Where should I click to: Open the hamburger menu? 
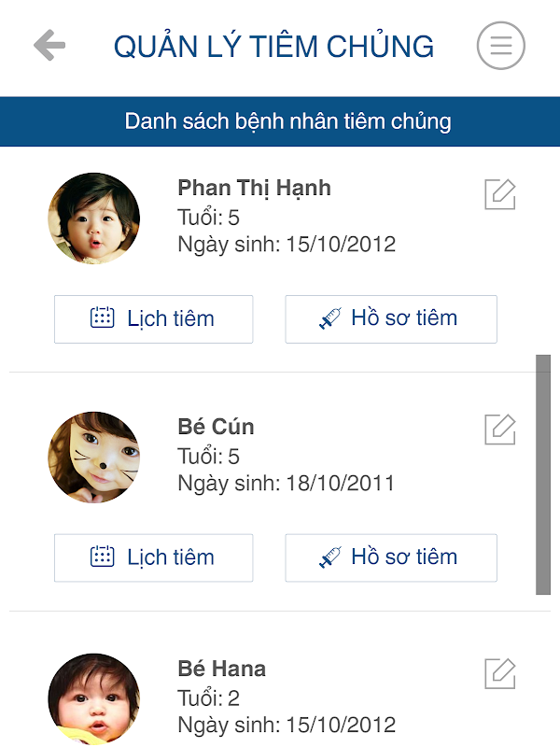coord(501,46)
